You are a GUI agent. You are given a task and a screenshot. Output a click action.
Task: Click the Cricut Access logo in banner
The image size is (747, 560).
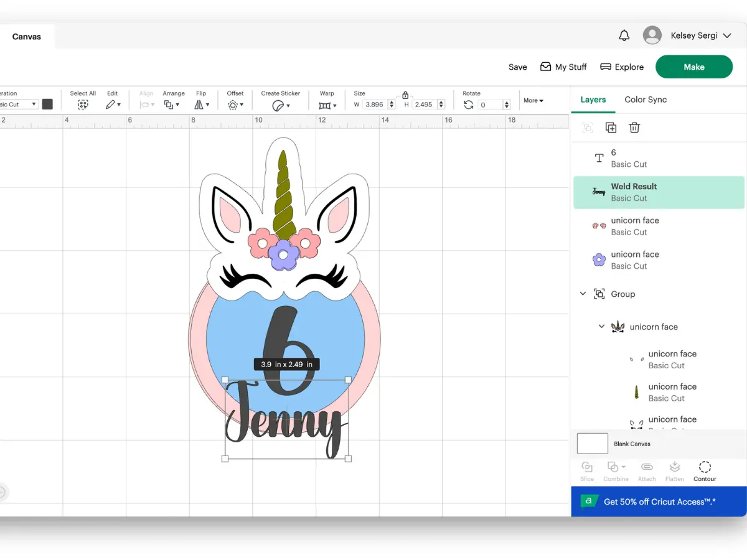coord(589,502)
